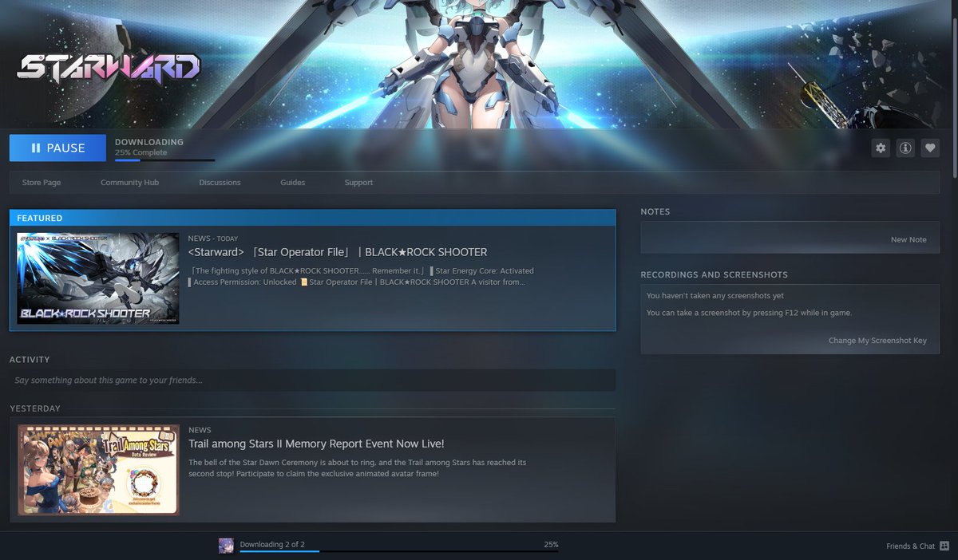This screenshot has width=958, height=560.
Task: Switch to the Guides tab
Action: 293,183
